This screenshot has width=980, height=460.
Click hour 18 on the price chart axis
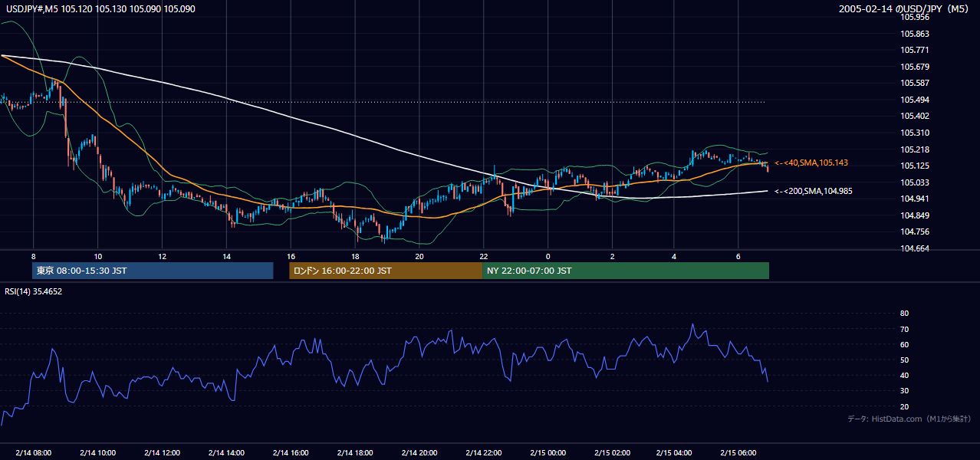[355, 255]
